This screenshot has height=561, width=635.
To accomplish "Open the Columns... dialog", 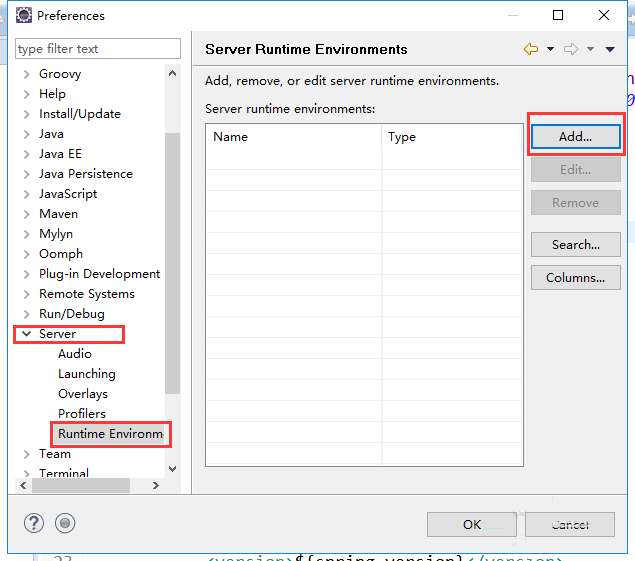I will click(575, 277).
